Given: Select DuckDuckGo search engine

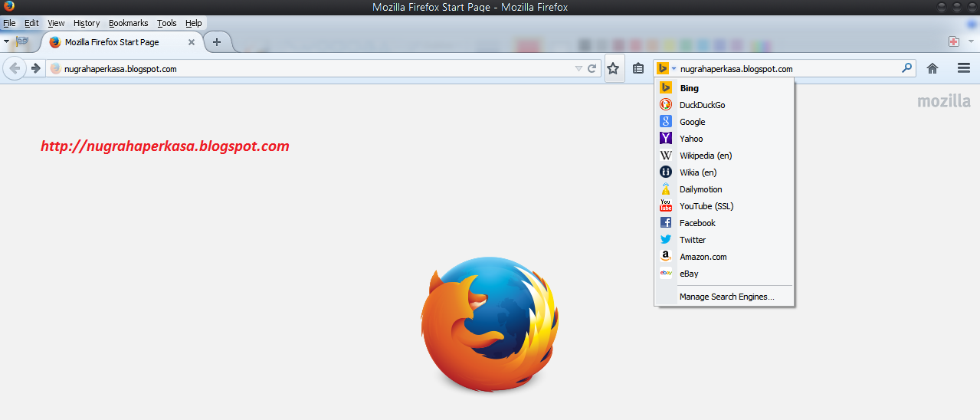Looking at the screenshot, I should [x=724, y=105].
